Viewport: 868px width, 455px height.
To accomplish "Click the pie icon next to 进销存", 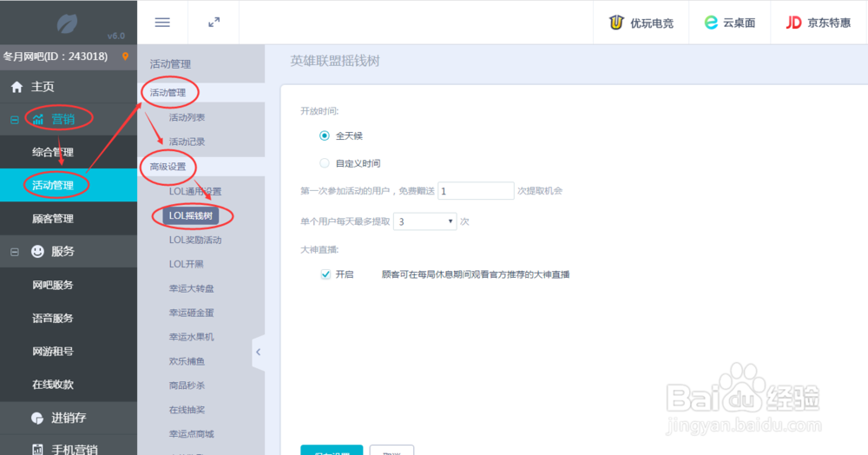I will [x=37, y=418].
